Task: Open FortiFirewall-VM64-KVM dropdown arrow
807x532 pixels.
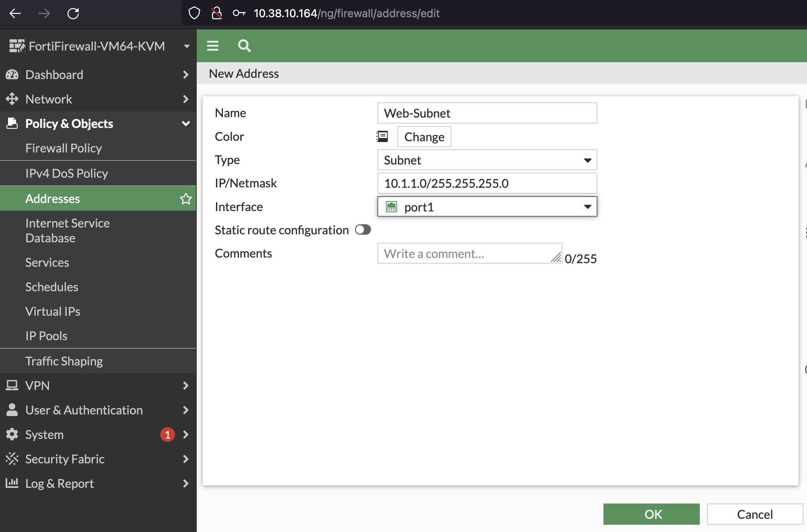Action: tap(187, 46)
